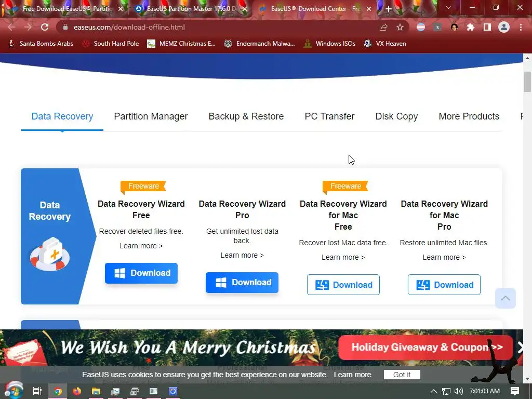Open the Chrome profile avatar

coord(504,27)
